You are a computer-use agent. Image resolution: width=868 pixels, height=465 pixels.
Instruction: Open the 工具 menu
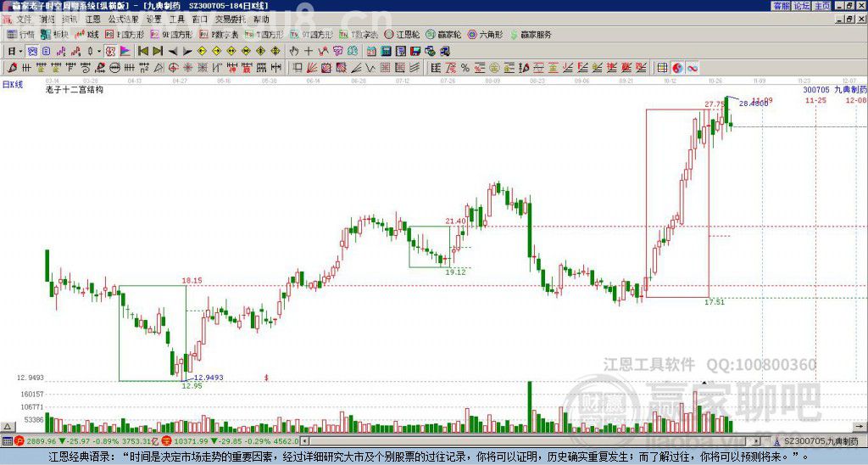tap(177, 19)
